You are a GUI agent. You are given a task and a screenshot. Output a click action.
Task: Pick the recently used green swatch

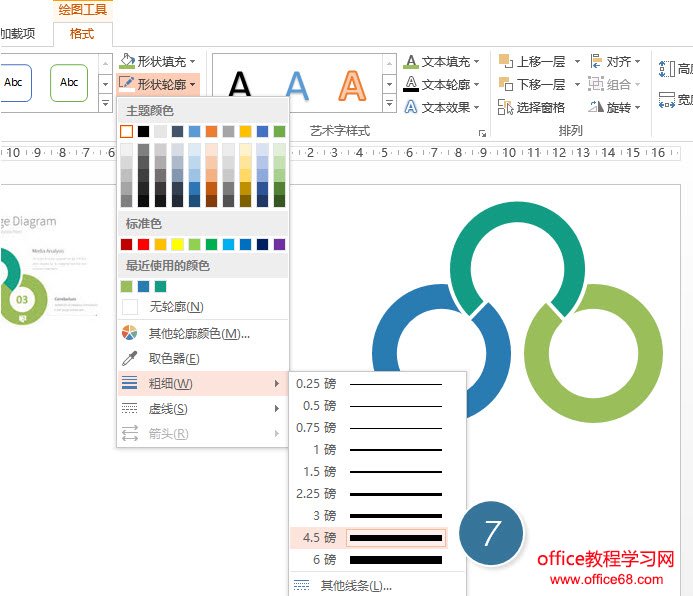click(126, 286)
